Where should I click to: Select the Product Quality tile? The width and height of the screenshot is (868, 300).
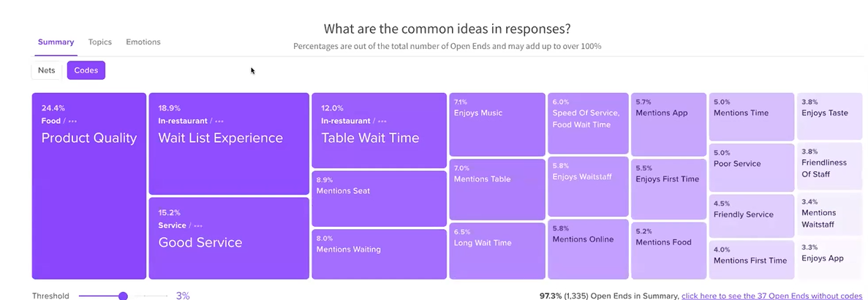[x=89, y=186]
